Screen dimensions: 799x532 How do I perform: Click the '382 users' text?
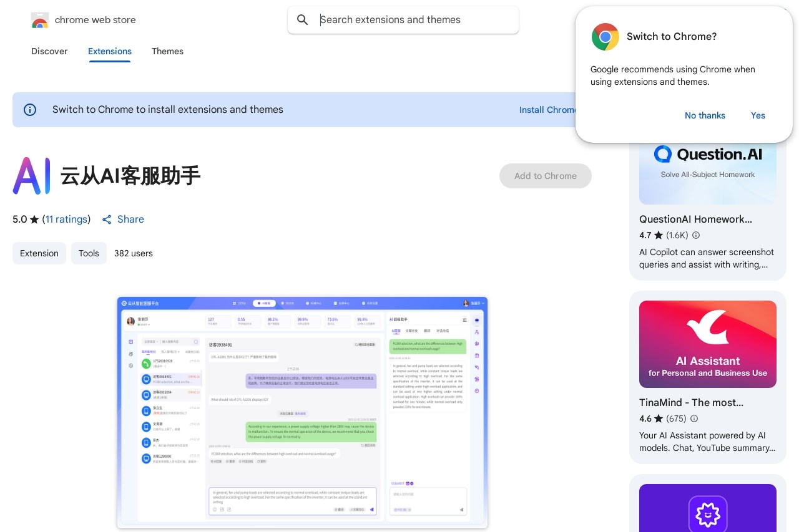tap(134, 253)
